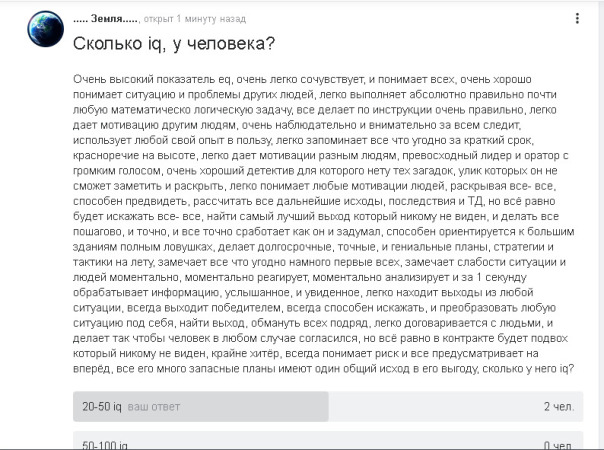
Task: Show voters for "2 чел." count
Action: coord(558,407)
